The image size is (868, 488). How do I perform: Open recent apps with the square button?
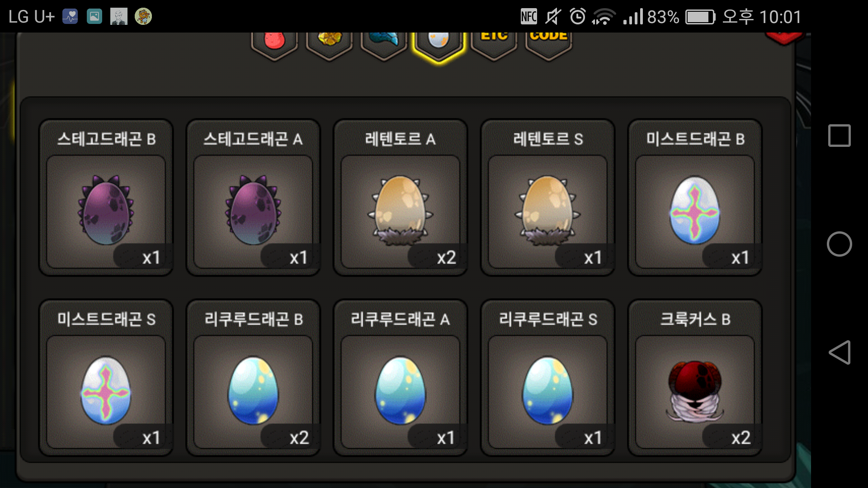840,136
